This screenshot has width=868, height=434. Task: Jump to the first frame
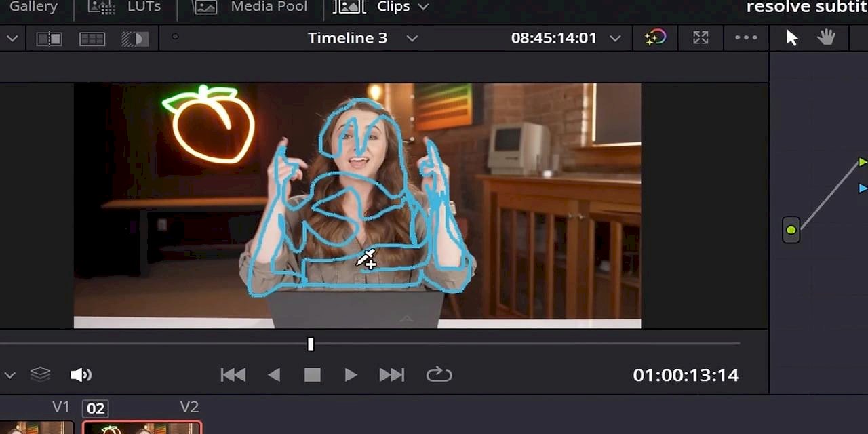233,374
